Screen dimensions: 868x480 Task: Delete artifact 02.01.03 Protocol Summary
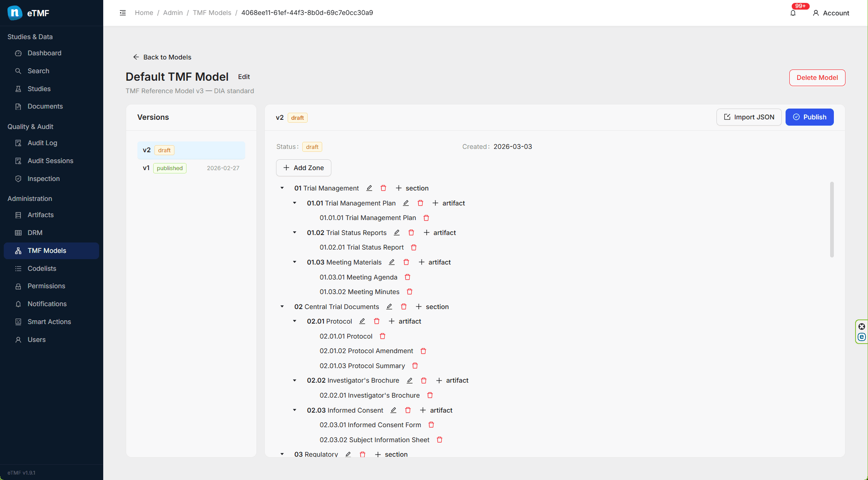[415, 366]
